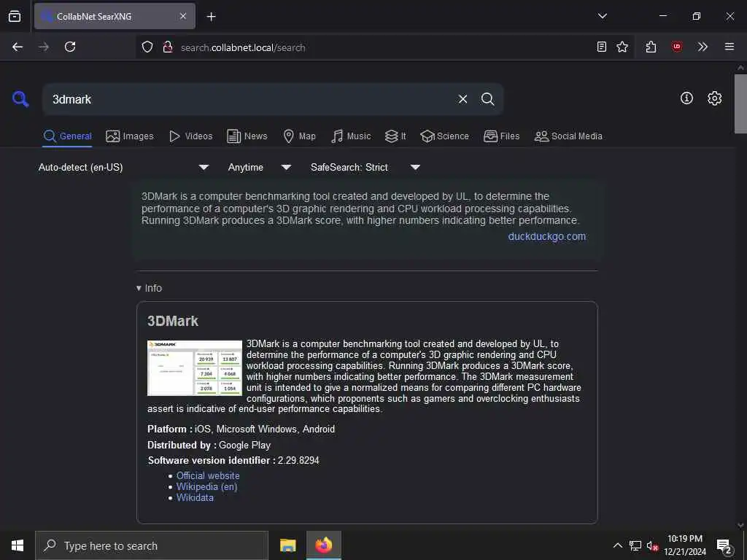Show more tools overflow chevrons

703,47
